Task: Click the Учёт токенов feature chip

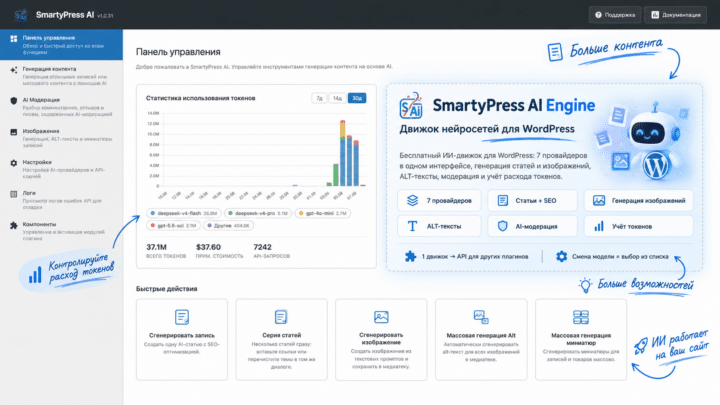Action: (x=639, y=226)
